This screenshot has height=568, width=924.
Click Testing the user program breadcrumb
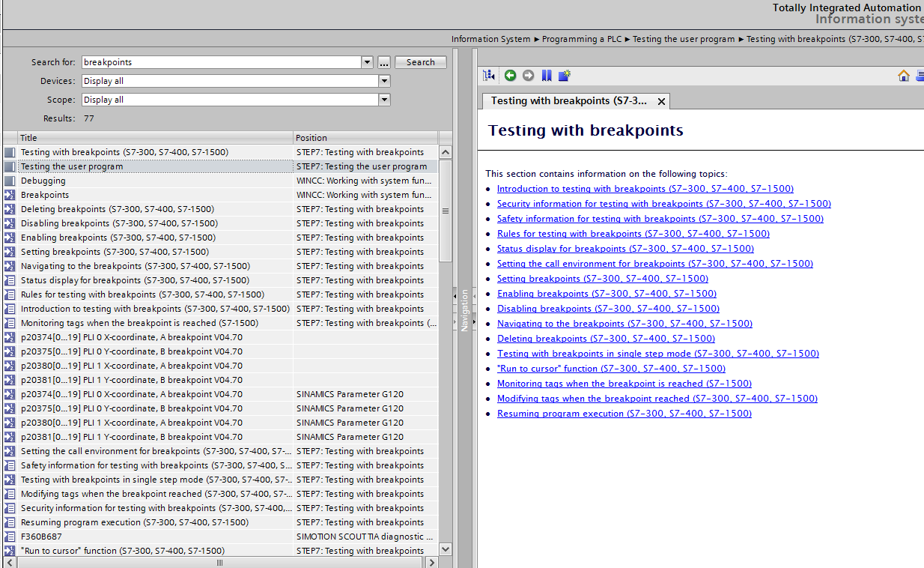(684, 39)
